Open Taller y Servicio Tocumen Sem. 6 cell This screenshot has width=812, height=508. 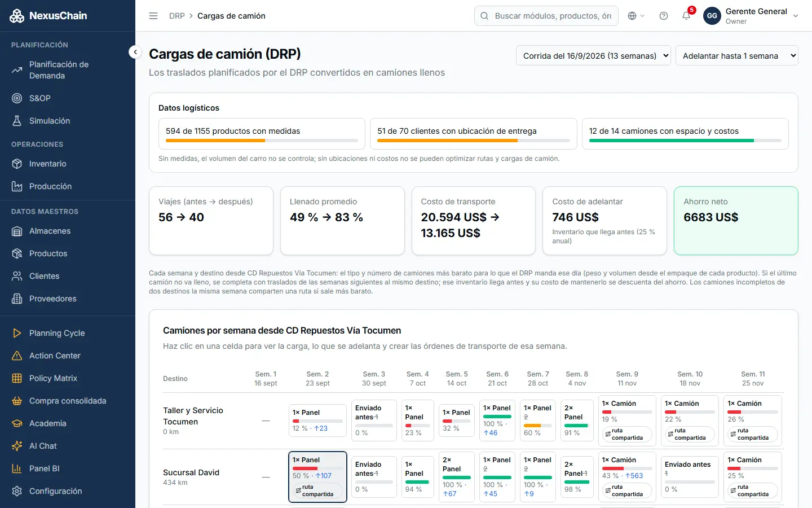pos(497,421)
